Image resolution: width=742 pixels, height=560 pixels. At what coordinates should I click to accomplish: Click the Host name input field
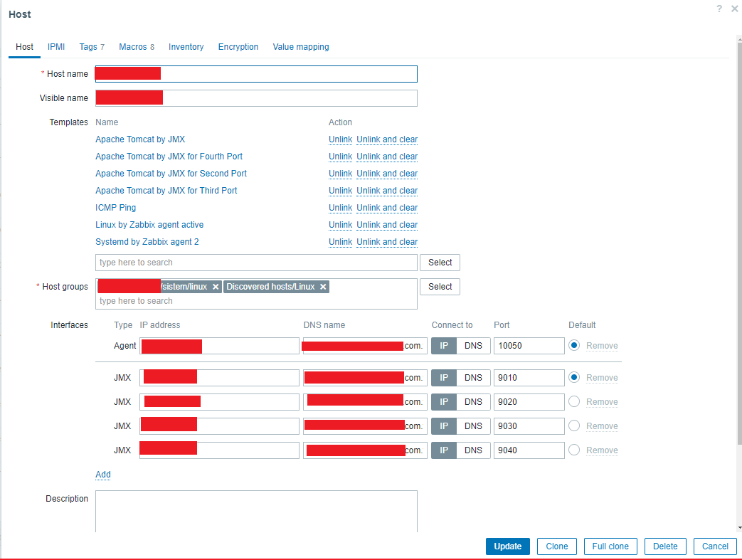pos(256,74)
